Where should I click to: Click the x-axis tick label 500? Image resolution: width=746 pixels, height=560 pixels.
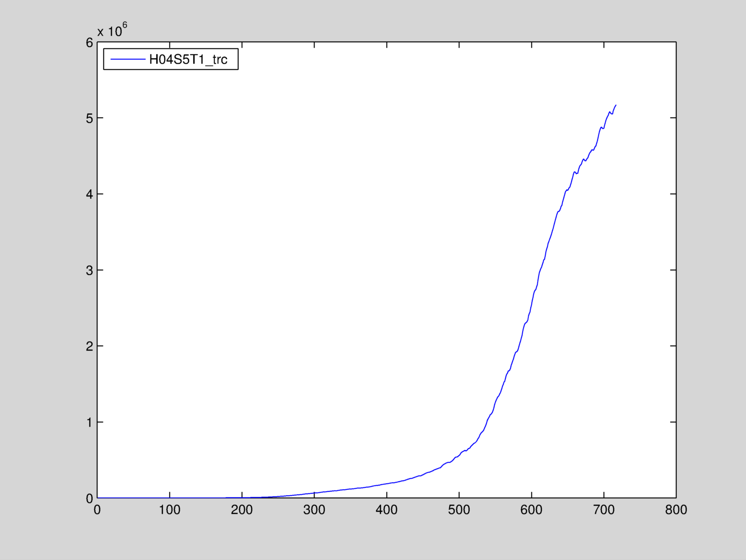click(459, 510)
